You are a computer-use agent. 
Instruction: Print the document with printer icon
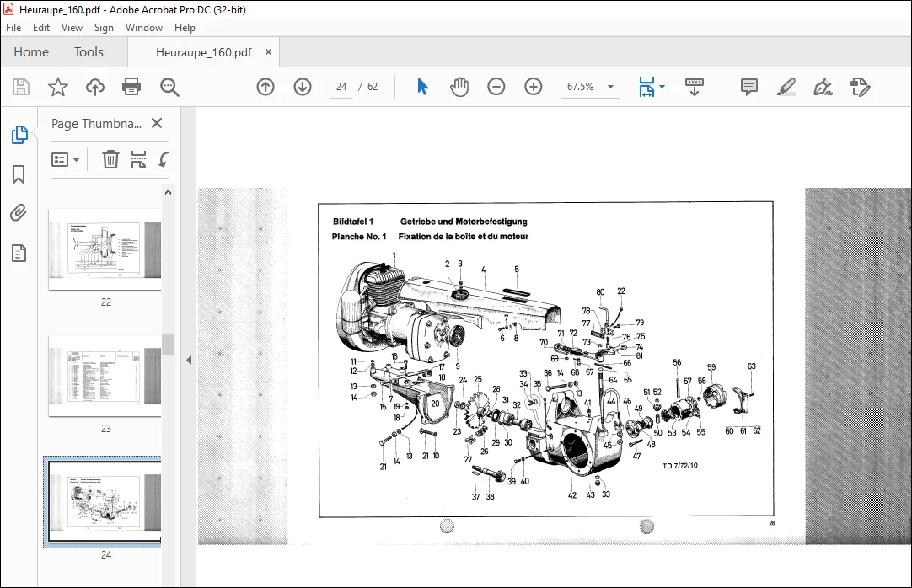[131, 87]
